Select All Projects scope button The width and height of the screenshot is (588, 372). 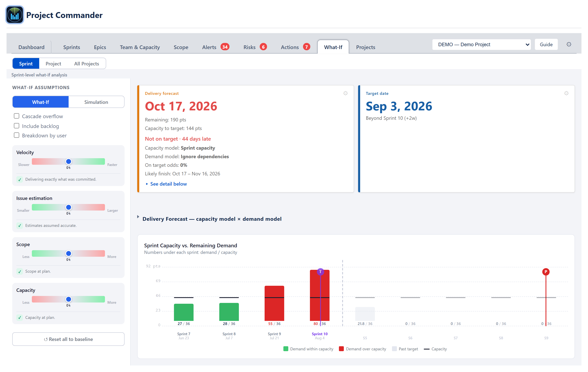tap(86, 64)
